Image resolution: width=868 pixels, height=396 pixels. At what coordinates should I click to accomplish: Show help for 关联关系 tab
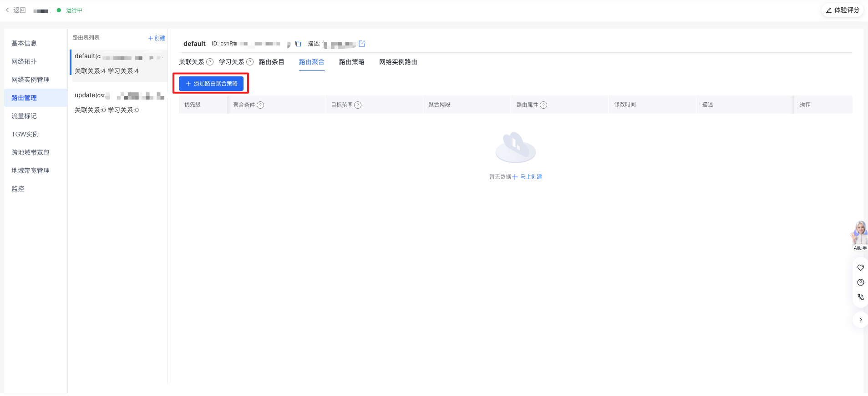[x=210, y=62]
